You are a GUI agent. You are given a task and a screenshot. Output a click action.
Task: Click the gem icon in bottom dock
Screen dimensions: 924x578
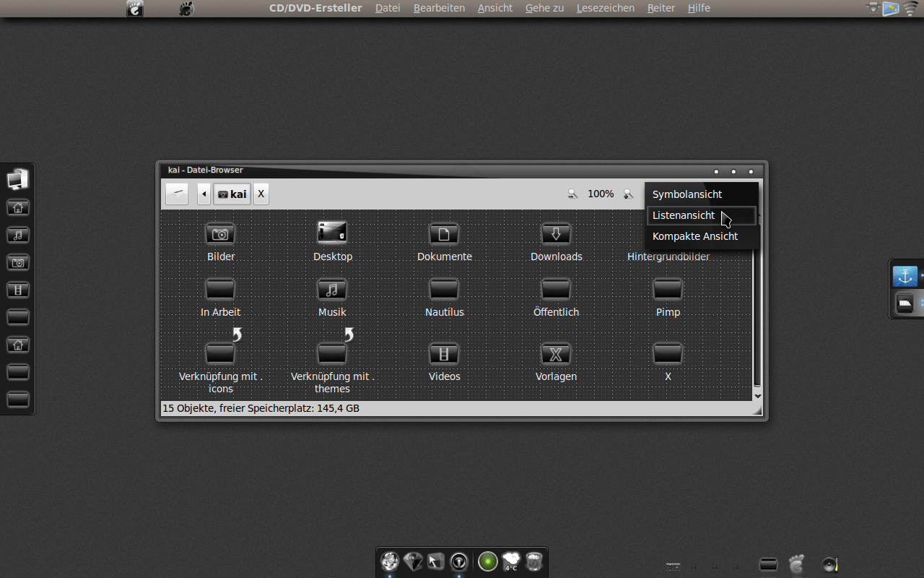(x=413, y=561)
